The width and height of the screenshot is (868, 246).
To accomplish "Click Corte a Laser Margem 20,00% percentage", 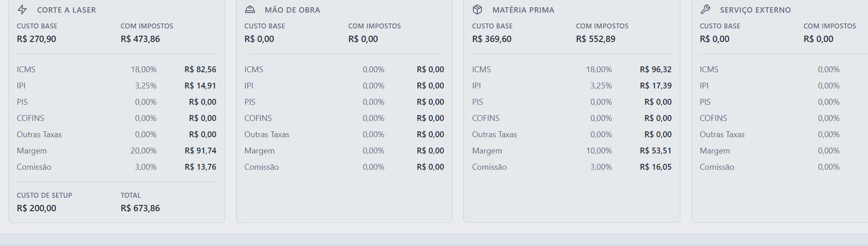I will (x=143, y=151).
